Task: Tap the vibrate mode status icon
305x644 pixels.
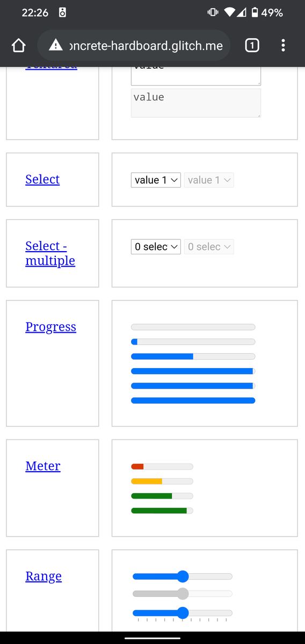Action: 213,12
